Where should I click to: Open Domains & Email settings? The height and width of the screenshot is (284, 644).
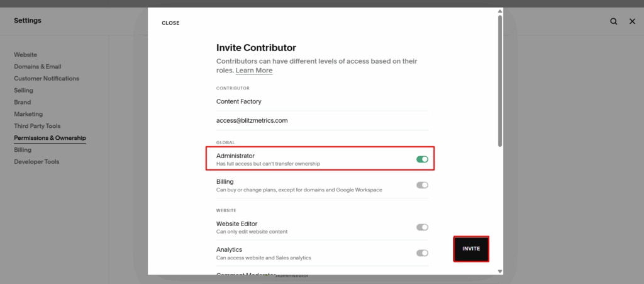click(x=38, y=67)
